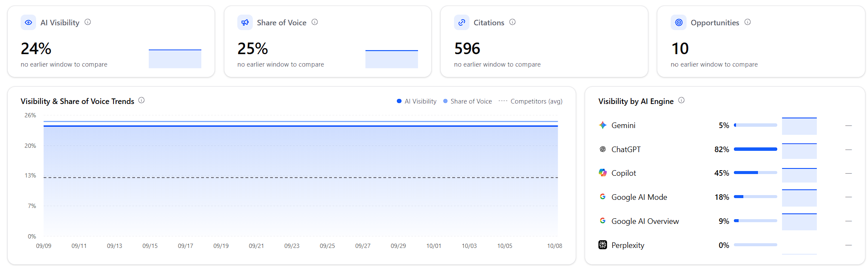Click the Google AI Mode logo
868x266 pixels.
603,197
